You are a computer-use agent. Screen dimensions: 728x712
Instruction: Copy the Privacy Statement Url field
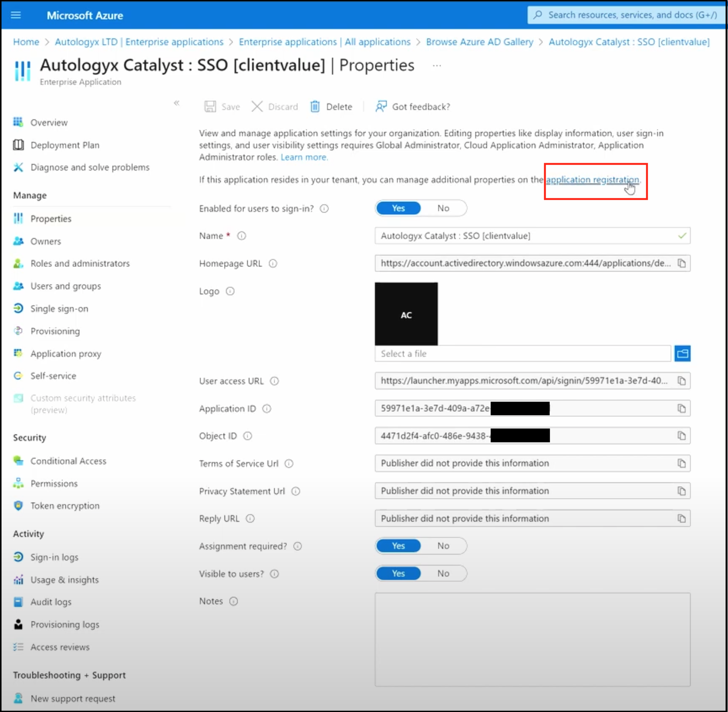[x=682, y=491]
